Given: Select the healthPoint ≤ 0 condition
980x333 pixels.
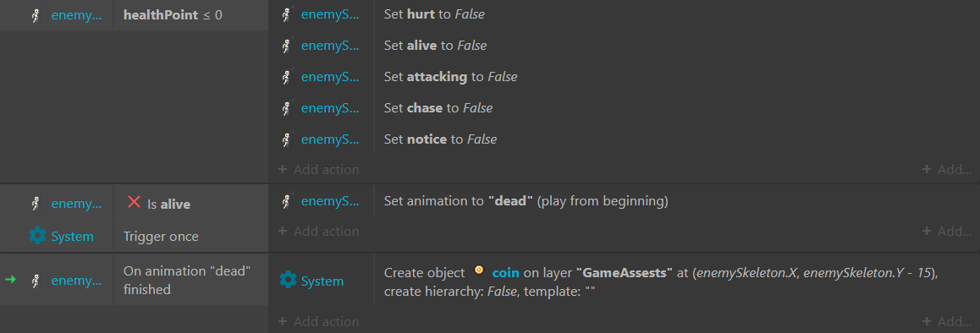Looking at the screenshot, I should point(173,15).
